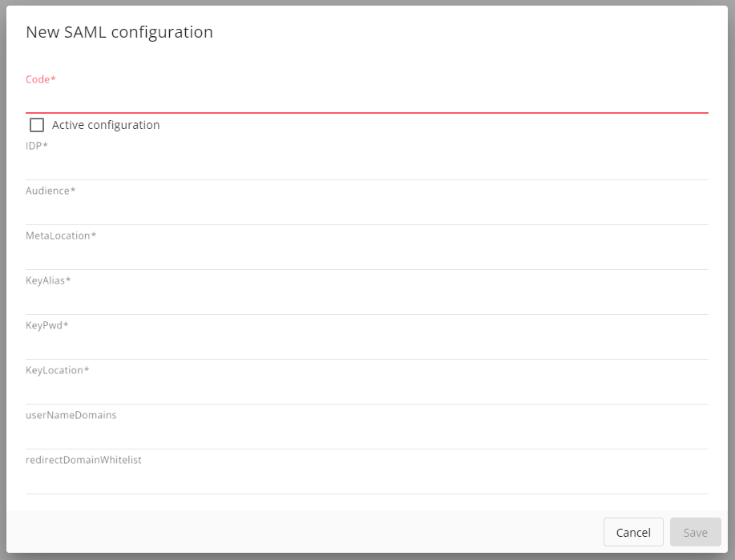Click the Audience* label text
This screenshot has height=560, width=735.
pos(50,191)
